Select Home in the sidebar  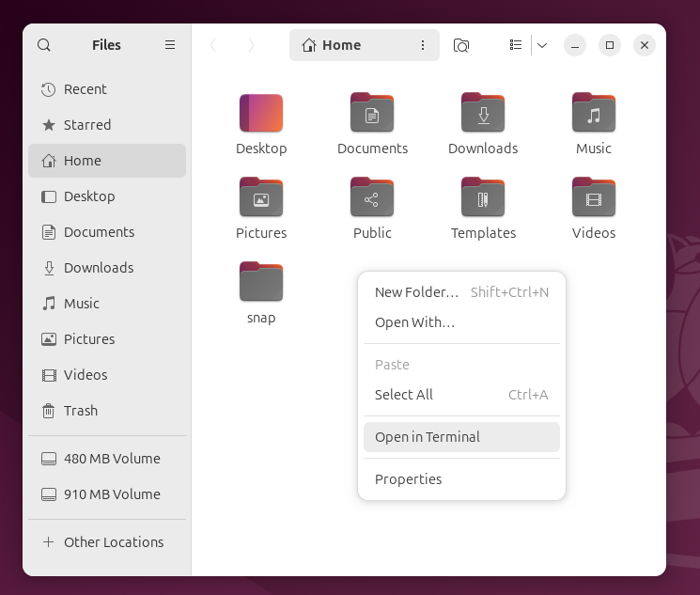point(107,161)
